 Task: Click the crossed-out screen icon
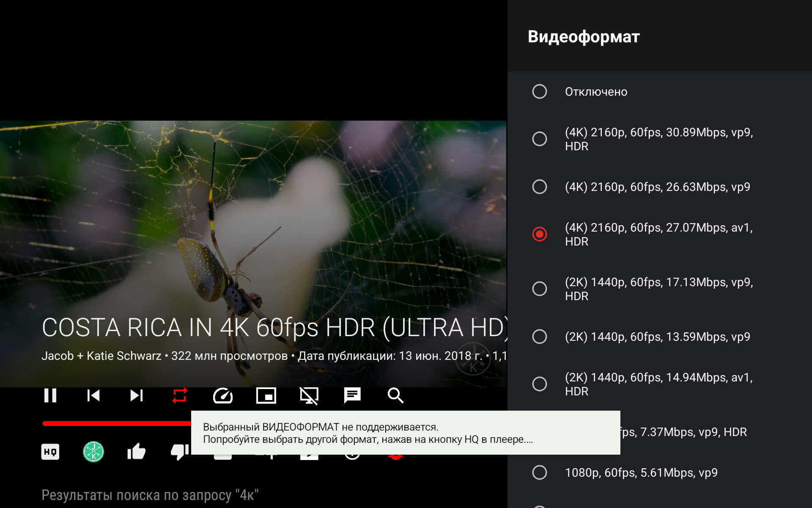coord(309,396)
